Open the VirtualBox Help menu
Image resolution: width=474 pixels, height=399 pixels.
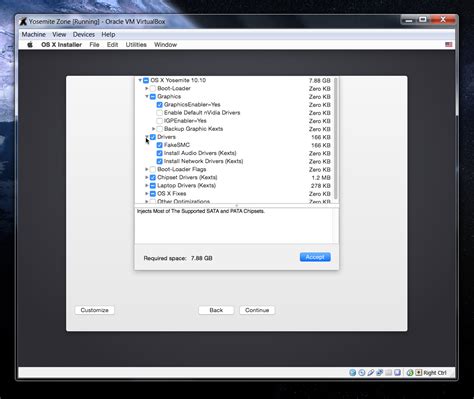click(x=108, y=34)
